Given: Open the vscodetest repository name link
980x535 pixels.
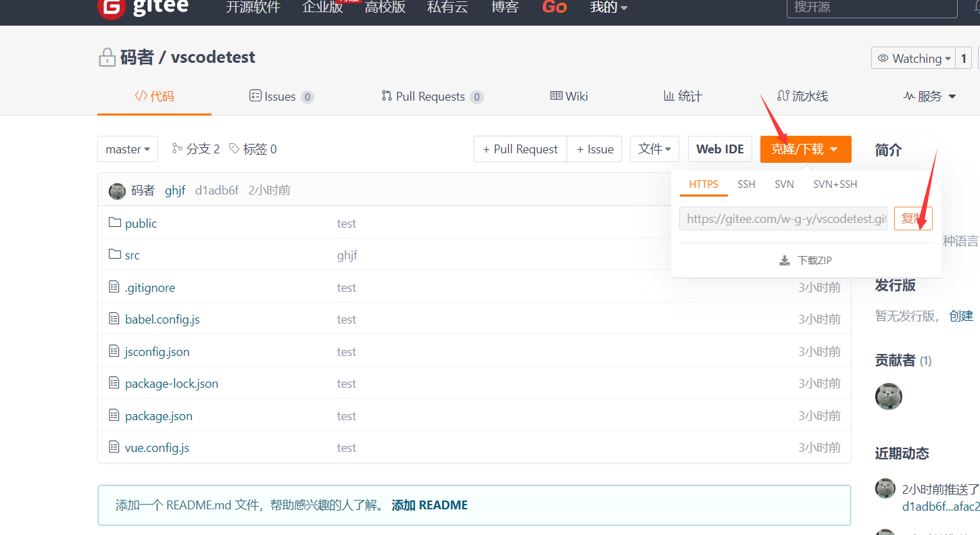Looking at the screenshot, I should tap(213, 57).
